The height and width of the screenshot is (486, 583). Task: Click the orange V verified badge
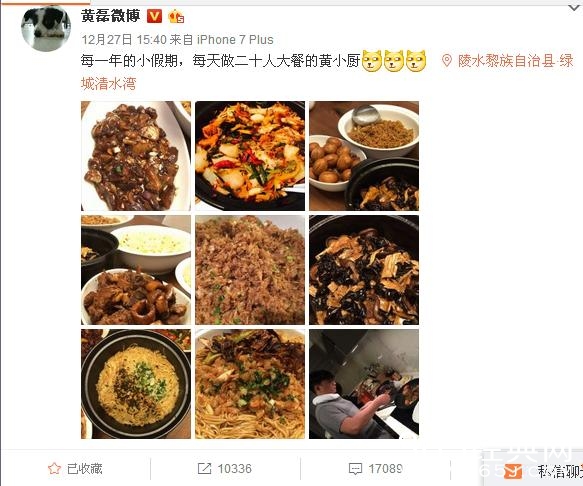pos(154,16)
